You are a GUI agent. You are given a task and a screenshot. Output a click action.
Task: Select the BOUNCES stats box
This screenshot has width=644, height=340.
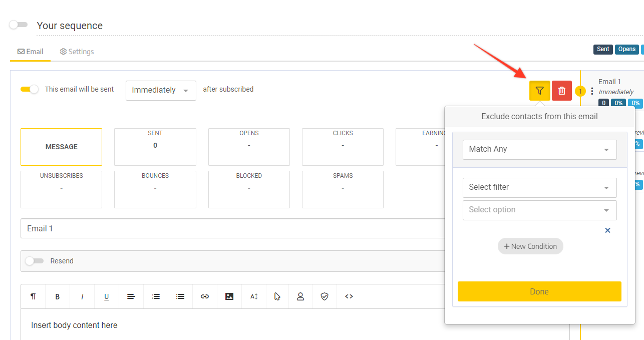pyautogui.click(x=155, y=189)
